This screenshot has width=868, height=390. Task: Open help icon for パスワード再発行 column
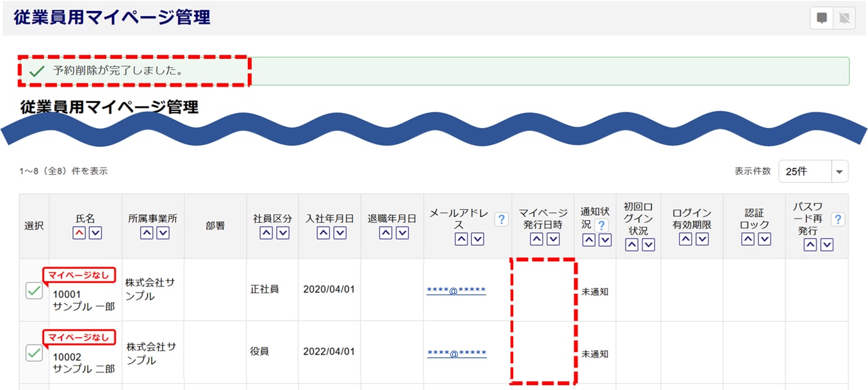pyautogui.click(x=838, y=219)
